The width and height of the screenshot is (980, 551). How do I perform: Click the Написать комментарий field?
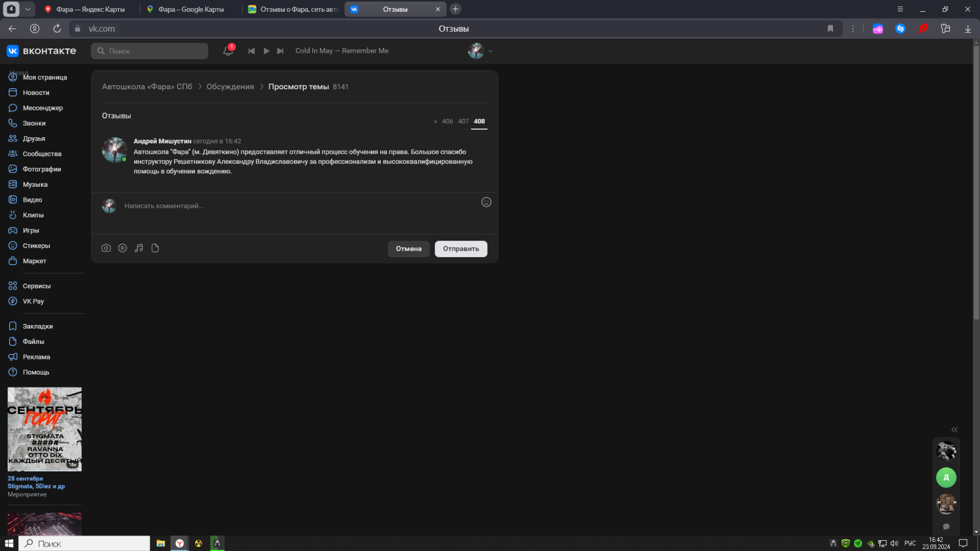pyautogui.click(x=296, y=206)
